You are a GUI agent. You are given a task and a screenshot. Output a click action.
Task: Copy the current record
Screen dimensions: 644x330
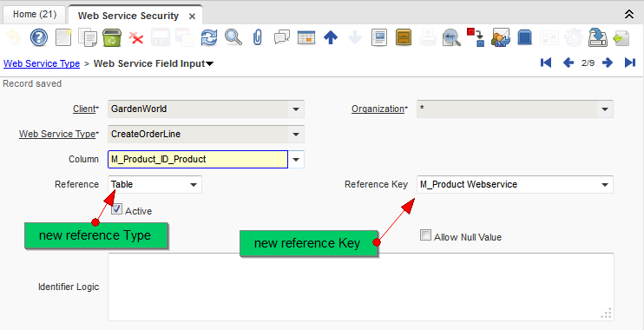pyautogui.click(x=88, y=38)
